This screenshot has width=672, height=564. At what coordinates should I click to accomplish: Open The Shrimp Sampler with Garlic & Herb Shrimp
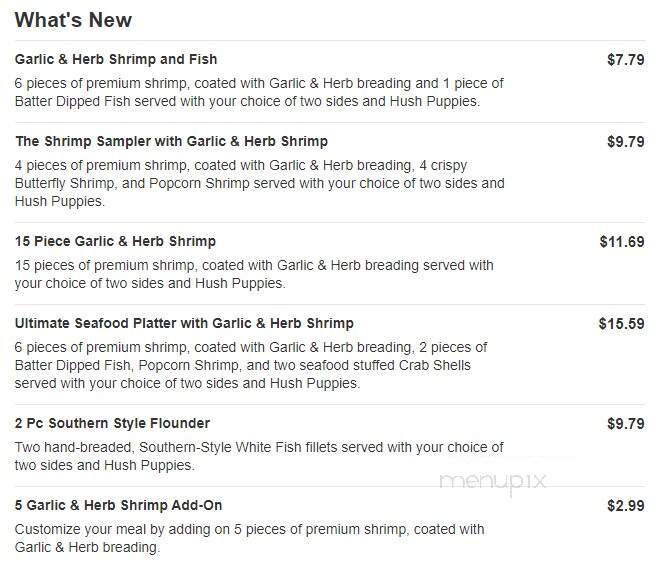tap(171, 141)
